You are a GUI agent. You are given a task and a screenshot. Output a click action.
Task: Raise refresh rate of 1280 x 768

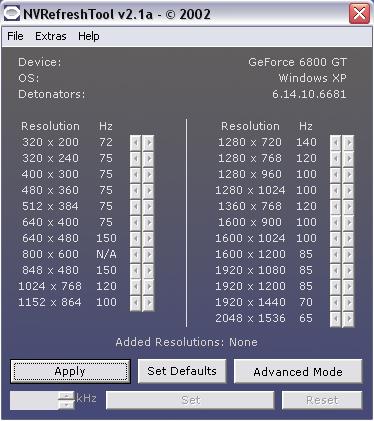tap(348, 159)
